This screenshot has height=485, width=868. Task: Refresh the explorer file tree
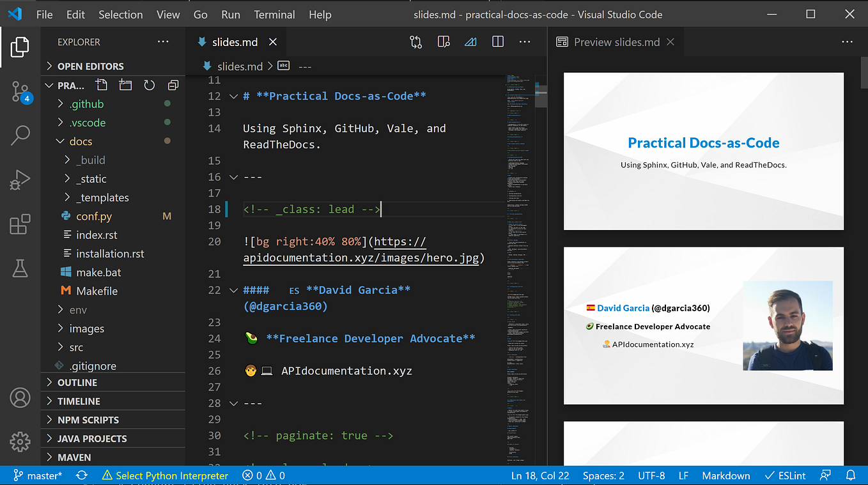[x=148, y=84]
